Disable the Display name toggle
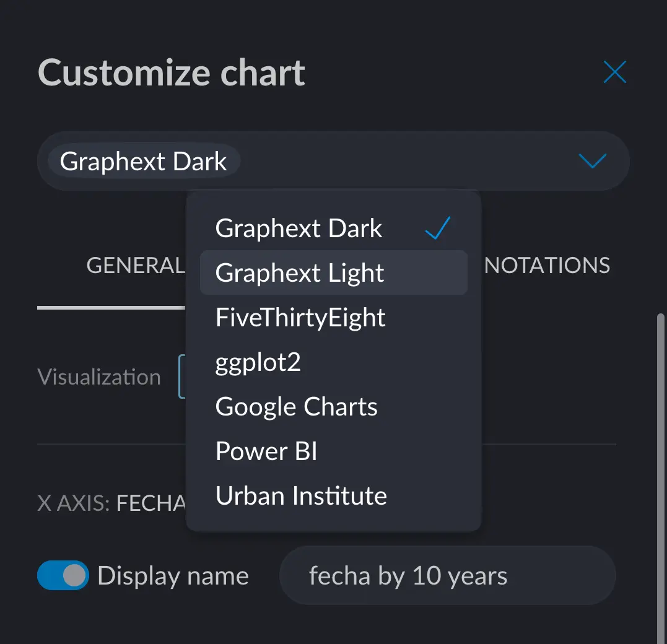 pyautogui.click(x=63, y=575)
